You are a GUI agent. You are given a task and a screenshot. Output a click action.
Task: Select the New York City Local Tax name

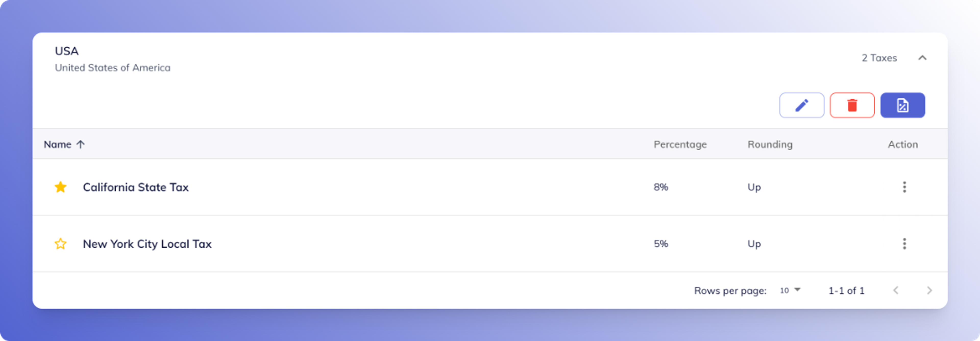tap(147, 243)
